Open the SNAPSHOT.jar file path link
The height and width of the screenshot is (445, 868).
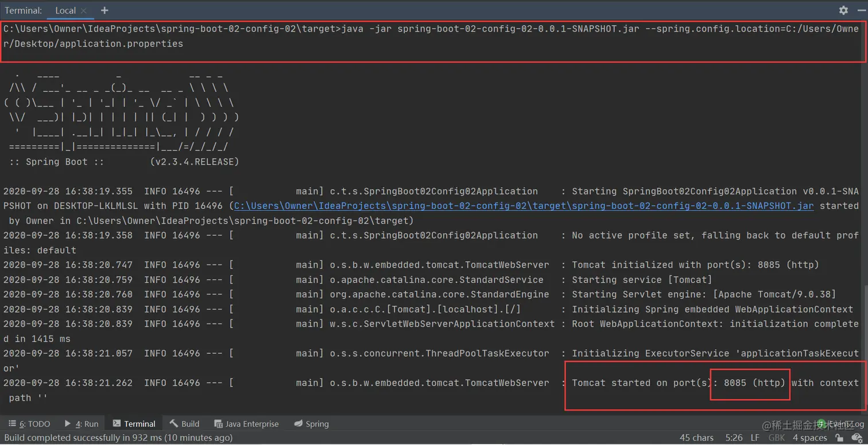point(524,206)
